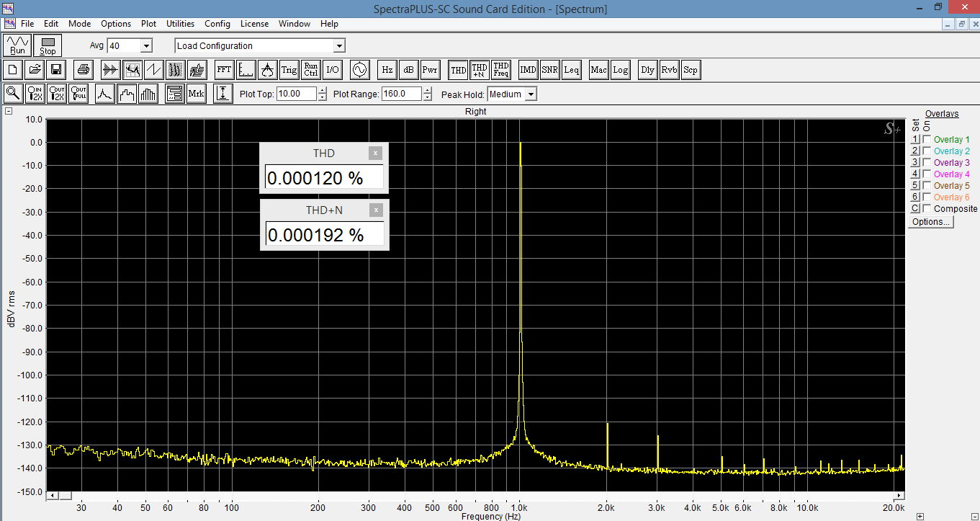Open the 3-D Surface plot icon
980x521 pixels.
(x=197, y=70)
